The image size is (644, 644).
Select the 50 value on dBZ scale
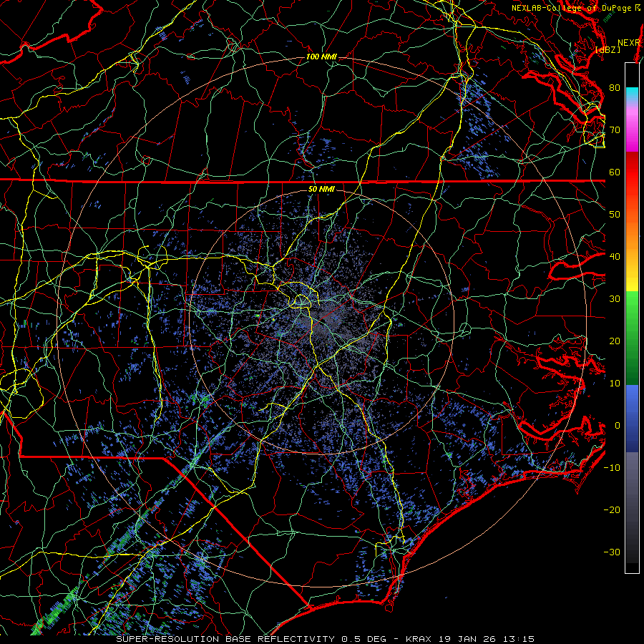click(x=615, y=215)
